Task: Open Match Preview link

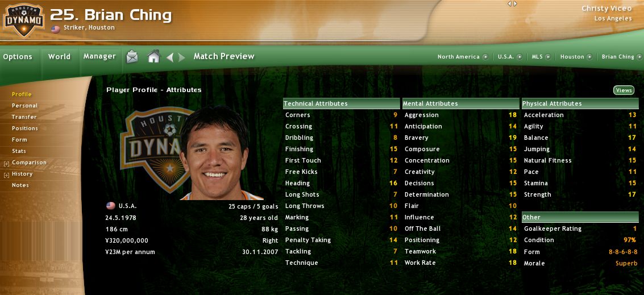Action: coord(224,56)
